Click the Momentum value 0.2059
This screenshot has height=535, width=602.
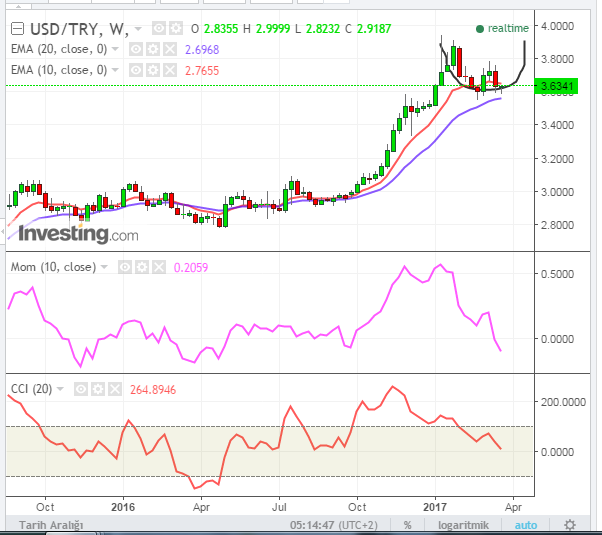pyautogui.click(x=191, y=267)
